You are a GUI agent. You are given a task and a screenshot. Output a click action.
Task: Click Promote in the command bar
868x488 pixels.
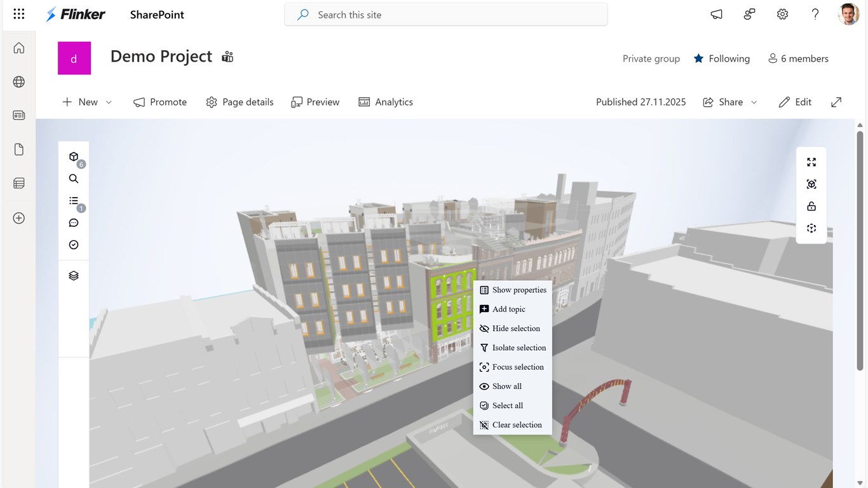160,102
